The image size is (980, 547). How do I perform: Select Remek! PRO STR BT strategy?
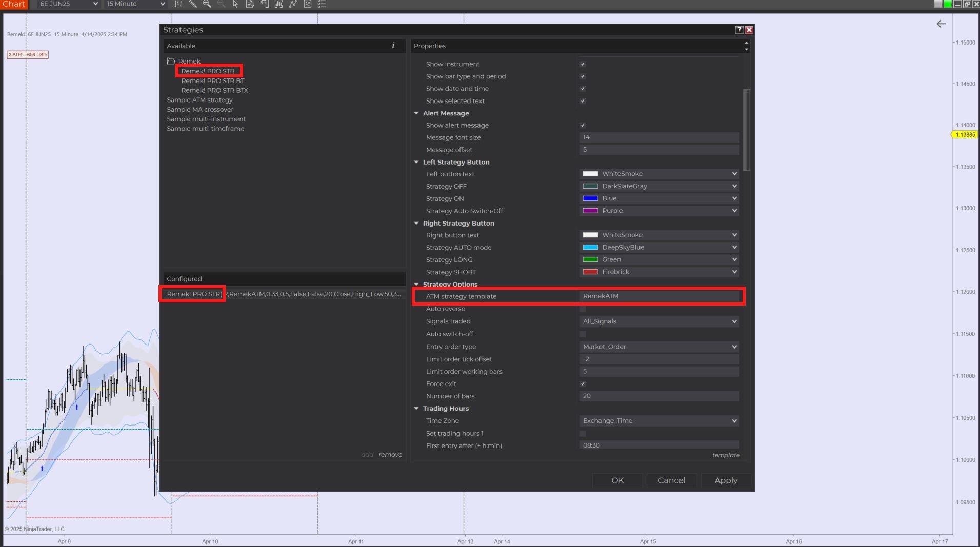213,81
